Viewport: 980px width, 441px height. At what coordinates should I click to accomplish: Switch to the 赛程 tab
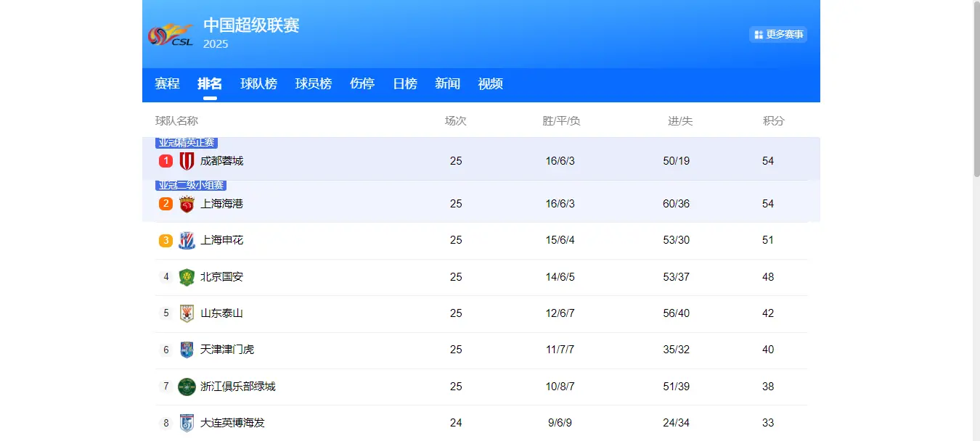(x=167, y=84)
